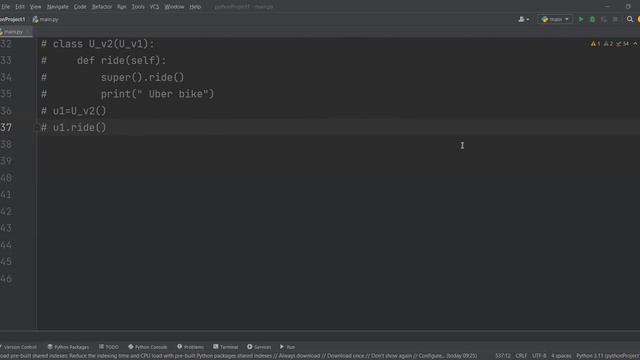Open the main run configuration dropdown
The width and height of the screenshot is (640, 360).
(555, 19)
